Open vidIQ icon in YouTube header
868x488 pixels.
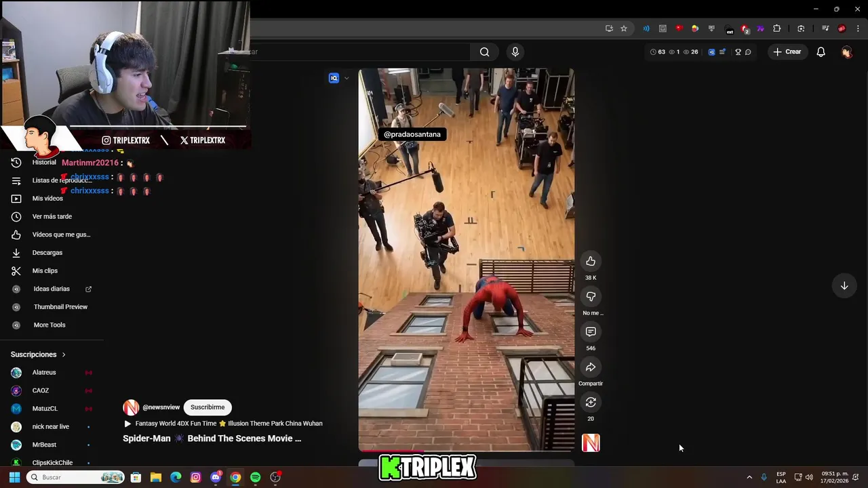click(x=711, y=52)
